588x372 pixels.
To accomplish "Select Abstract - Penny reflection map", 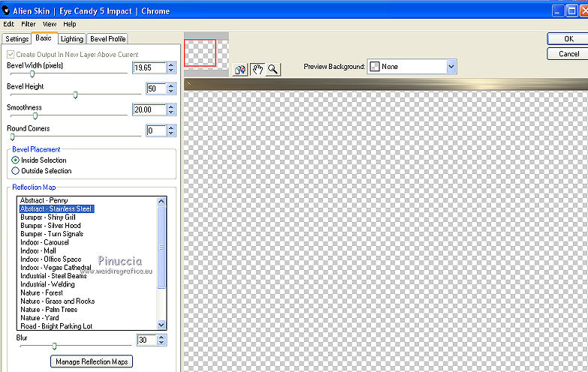I will [x=44, y=200].
